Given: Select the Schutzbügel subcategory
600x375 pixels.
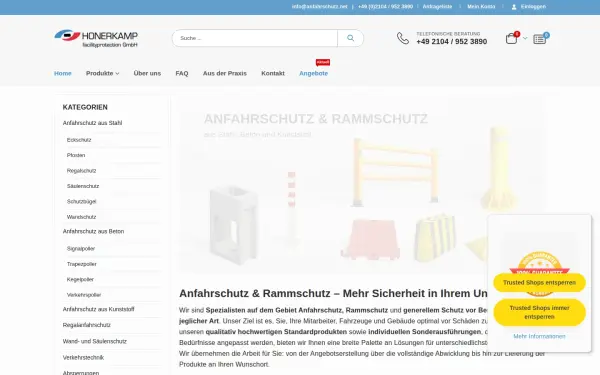Looking at the screenshot, I should (x=82, y=201).
